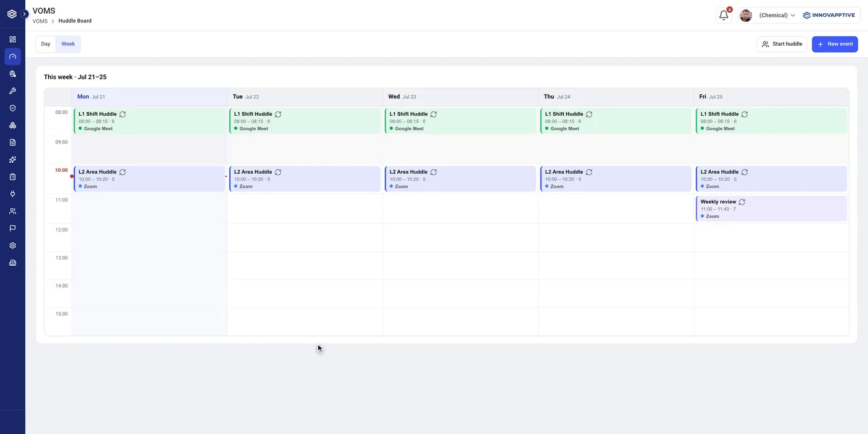Click the Tue Jul 22 column header

(305, 96)
